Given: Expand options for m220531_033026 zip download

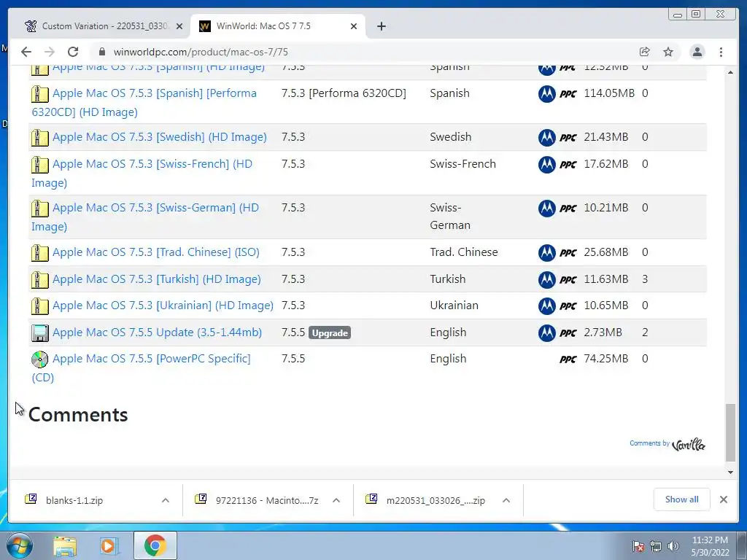Looking at the screenshot, I should click(506, 500).
